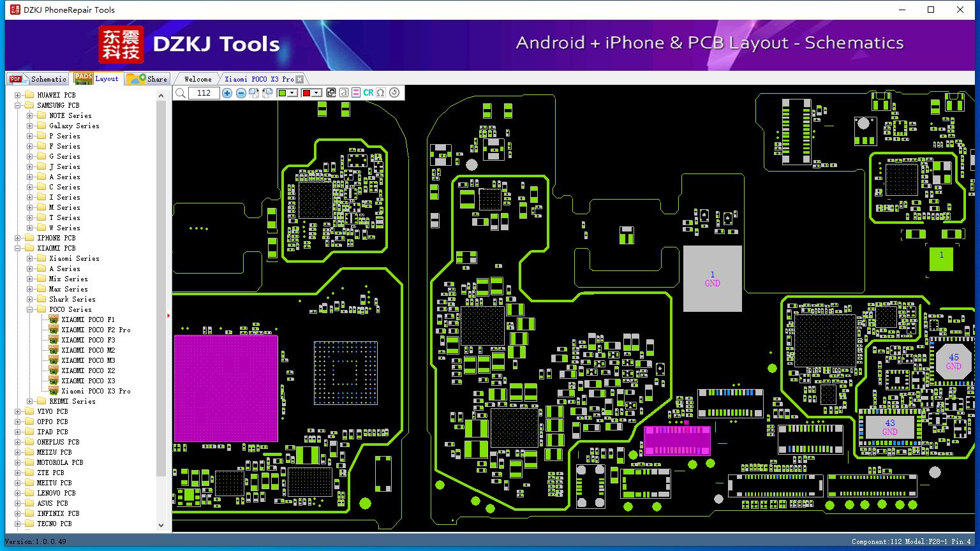This screenshot has width=980, height=551.
Task: Select the Shark Series folder
Action: (72, 299)
